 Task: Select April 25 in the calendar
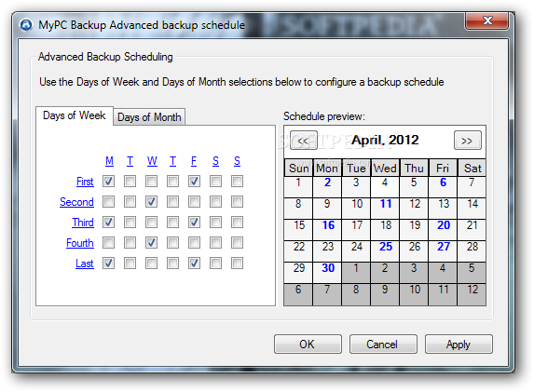coord(385,251)
